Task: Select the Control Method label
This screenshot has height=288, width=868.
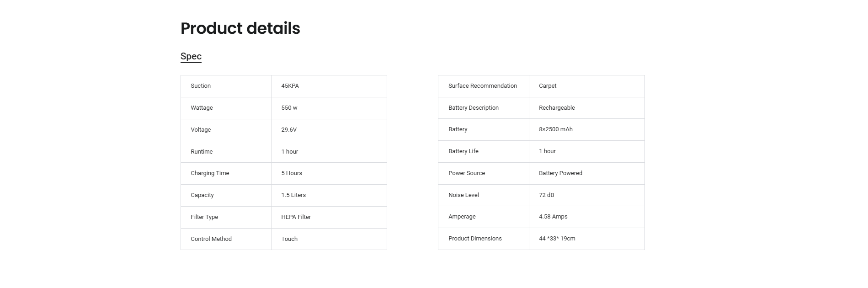Action: (211, 239)
